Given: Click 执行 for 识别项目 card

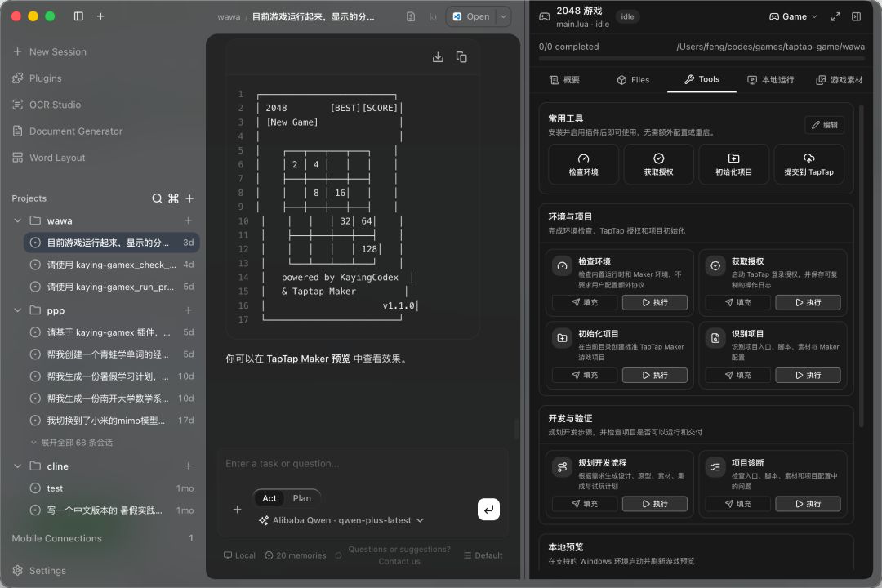Looking at the screenshot, I should [808, 376].
